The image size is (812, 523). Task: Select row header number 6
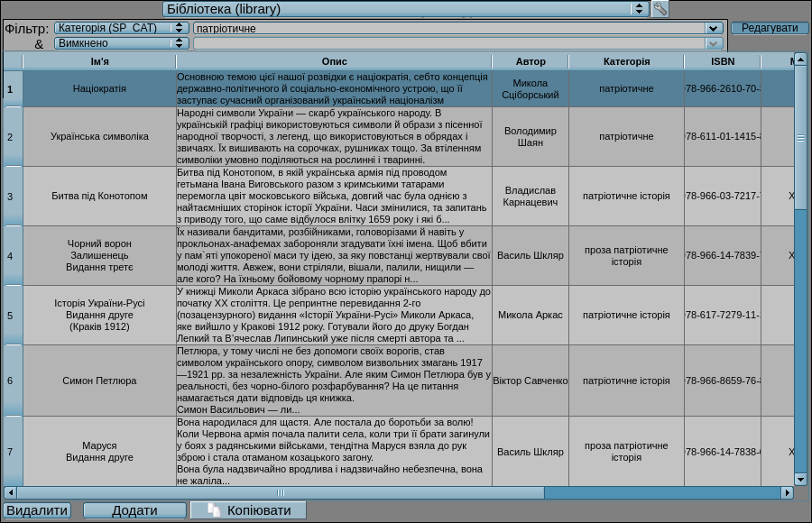coord(13,381)
